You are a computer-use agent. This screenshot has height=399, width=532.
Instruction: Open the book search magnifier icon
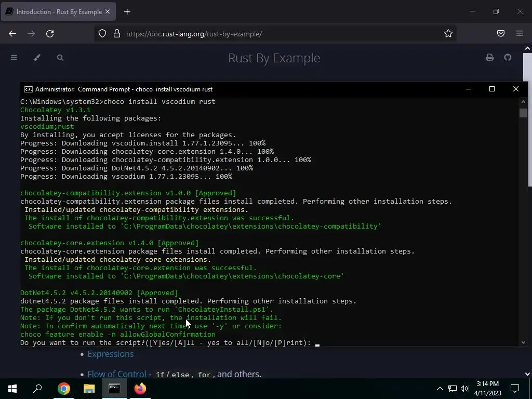pos(60,58)
